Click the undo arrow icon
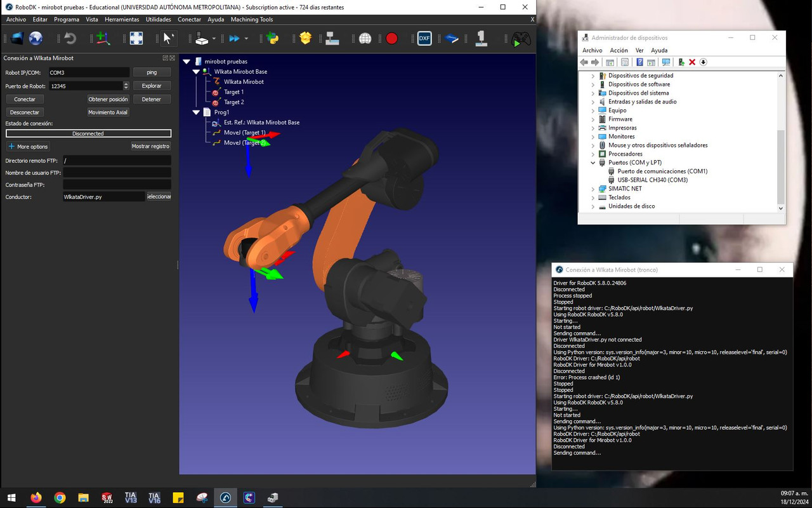Screen dimensions: 812x508 [x=70, y=39]
